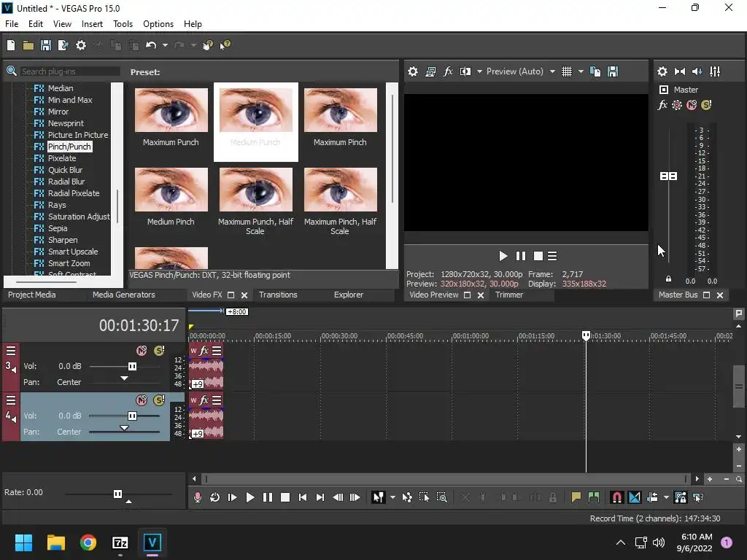Switch to the Trimmer tab
Image resolution: width=747 pixels, height=560 pixels.
pos(508,295)
